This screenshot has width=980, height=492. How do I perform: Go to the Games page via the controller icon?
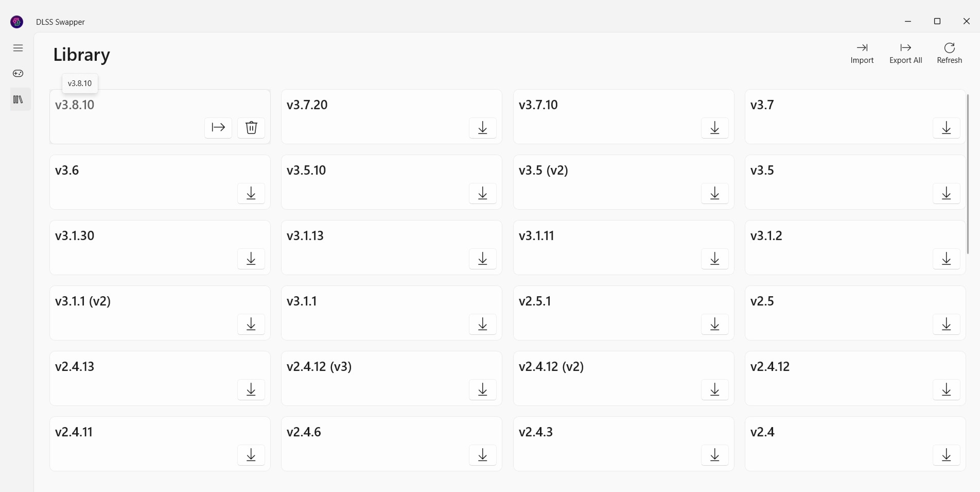coord(18,73)
